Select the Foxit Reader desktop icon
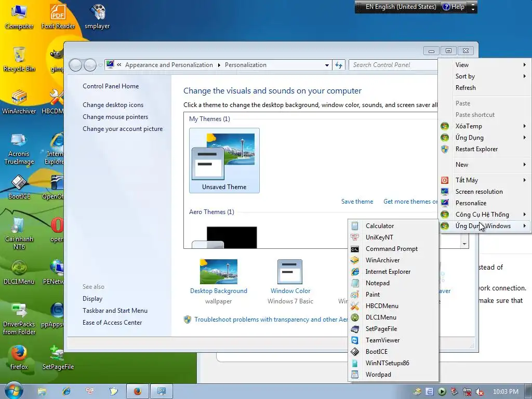 click(x=58, y=17)
